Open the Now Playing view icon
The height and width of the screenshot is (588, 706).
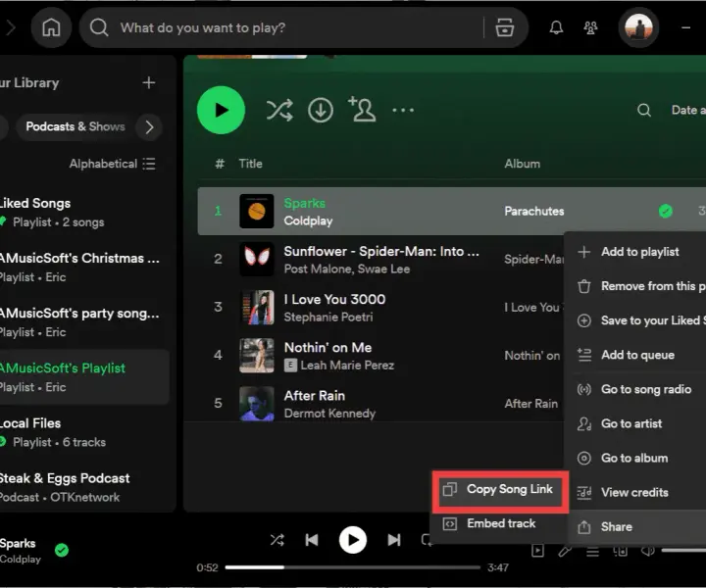(537, 550)
